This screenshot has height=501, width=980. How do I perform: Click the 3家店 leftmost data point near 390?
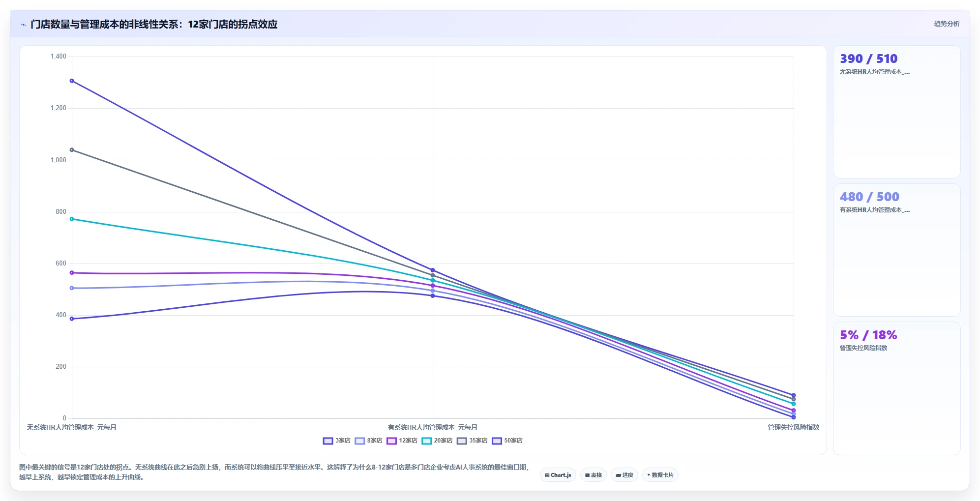pos(72,319)
